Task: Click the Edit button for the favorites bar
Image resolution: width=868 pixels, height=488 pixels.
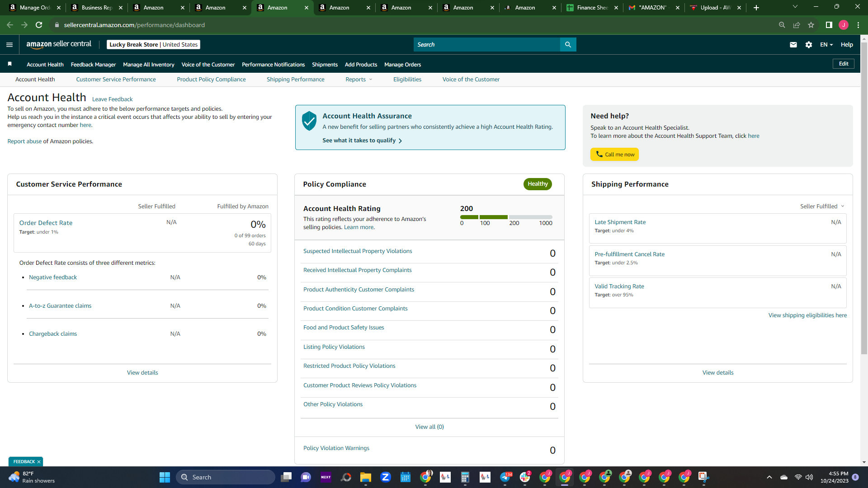Action: pos(844,64)
